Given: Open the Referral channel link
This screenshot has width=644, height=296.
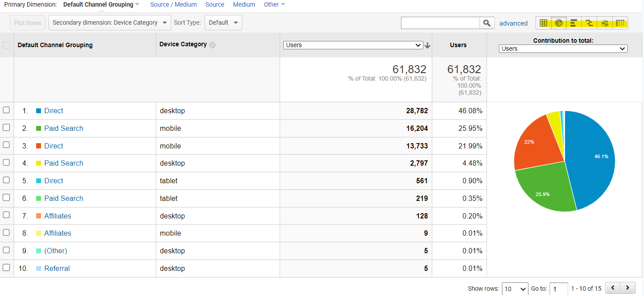Looking at the screenshot, I should [x=57, y=268].
